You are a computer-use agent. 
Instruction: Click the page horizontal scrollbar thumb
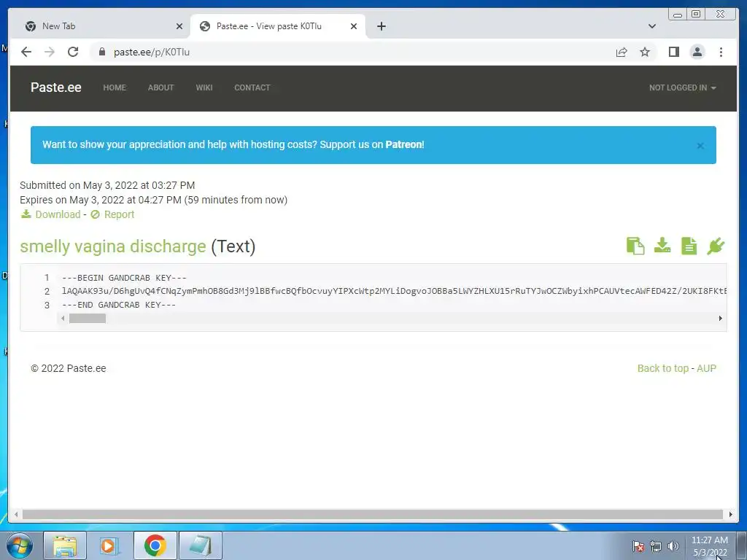tap(373, 514)
